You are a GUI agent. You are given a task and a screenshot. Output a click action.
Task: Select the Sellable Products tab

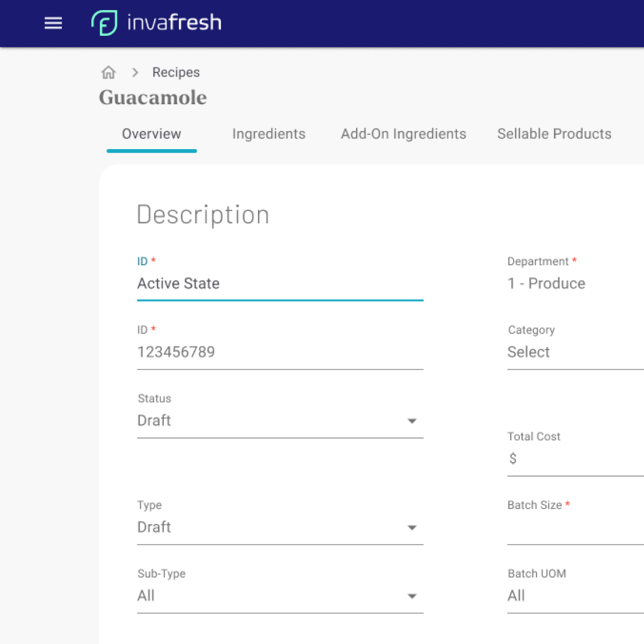pos(554,134)
